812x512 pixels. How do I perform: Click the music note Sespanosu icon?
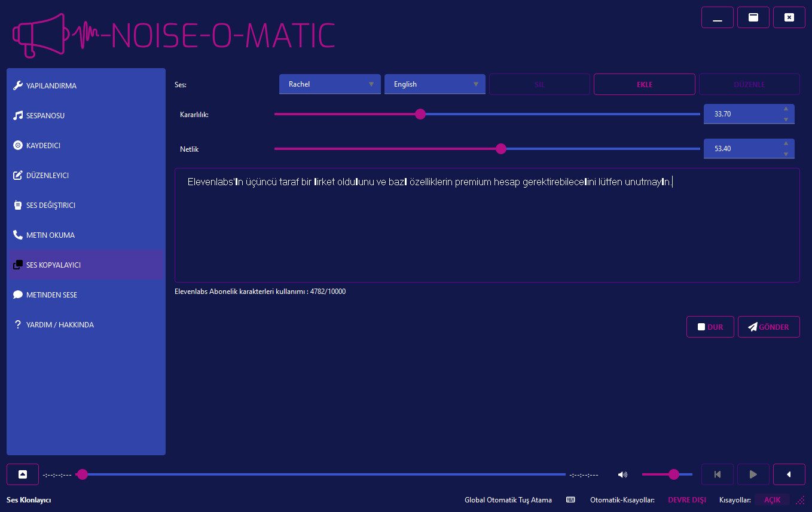coord(18,115)
